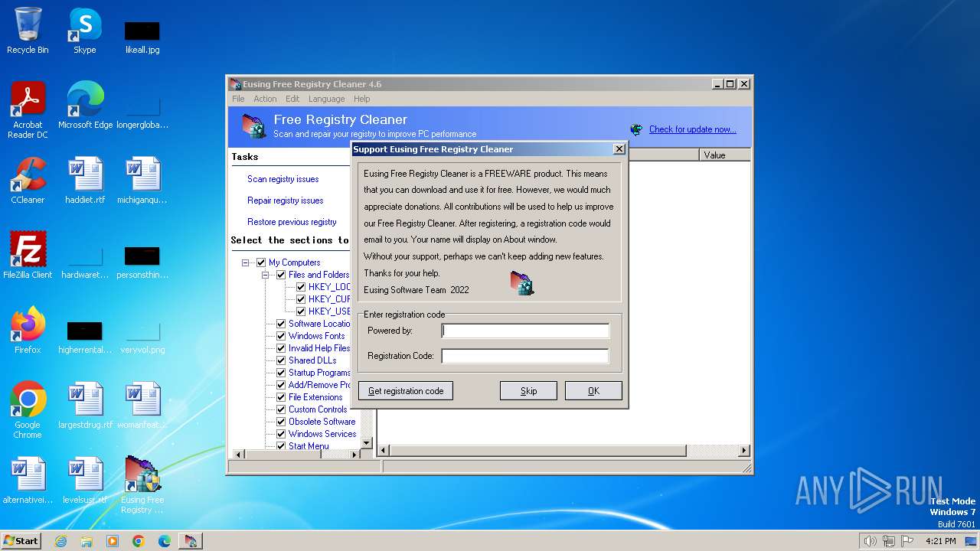Uncheck the File Extensions checkbox

(x=281, y=397)
